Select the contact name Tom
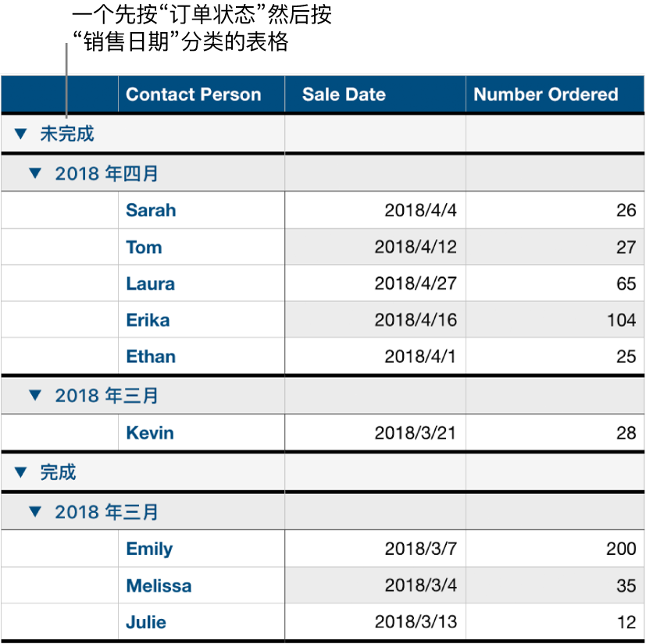646x644 pixels. click(x=144, y=247)
